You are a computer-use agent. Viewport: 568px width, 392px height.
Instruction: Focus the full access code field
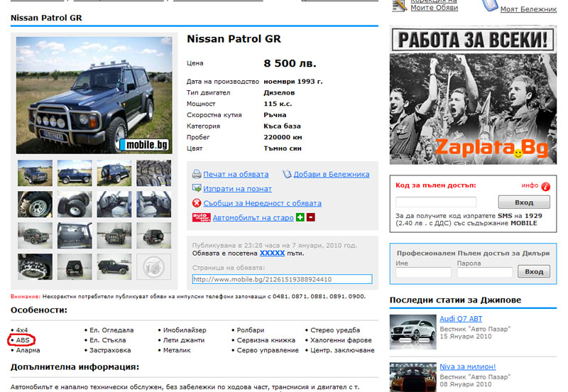click(436, 202)
